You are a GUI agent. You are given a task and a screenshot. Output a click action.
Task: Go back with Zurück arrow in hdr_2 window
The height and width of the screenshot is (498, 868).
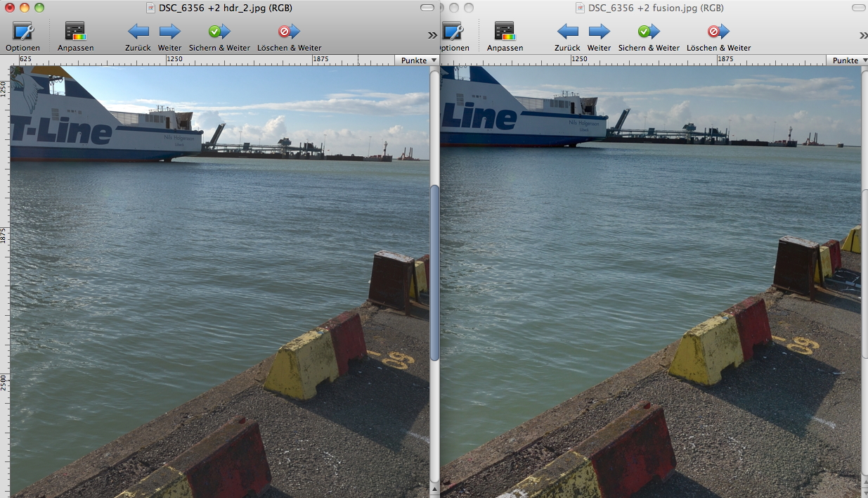coord(138,32)
